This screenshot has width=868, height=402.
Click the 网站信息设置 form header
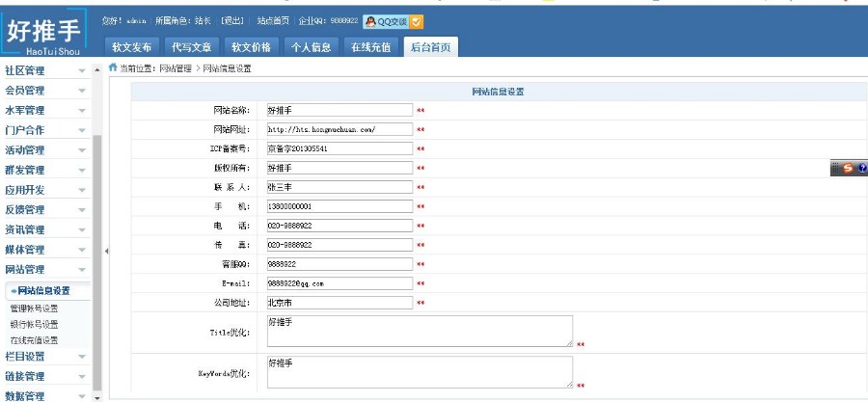pos(499,92)
